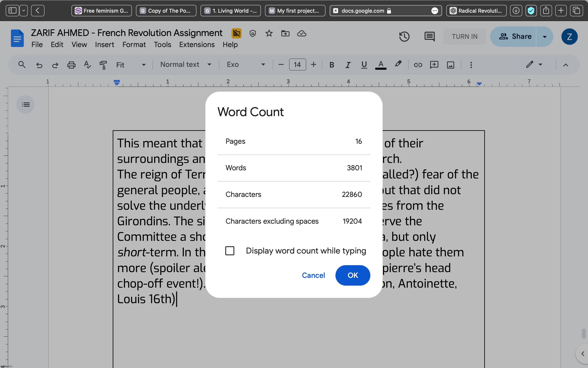
Task: Click the TURN IN button
Action: point(464,37)
